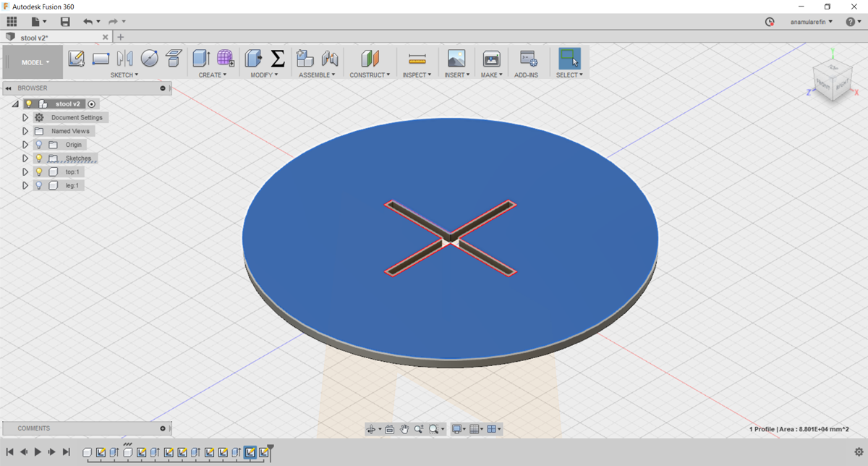Open the Help question mark dropdown
Screen dimensions: 868x466
click(x=854, y=22)
